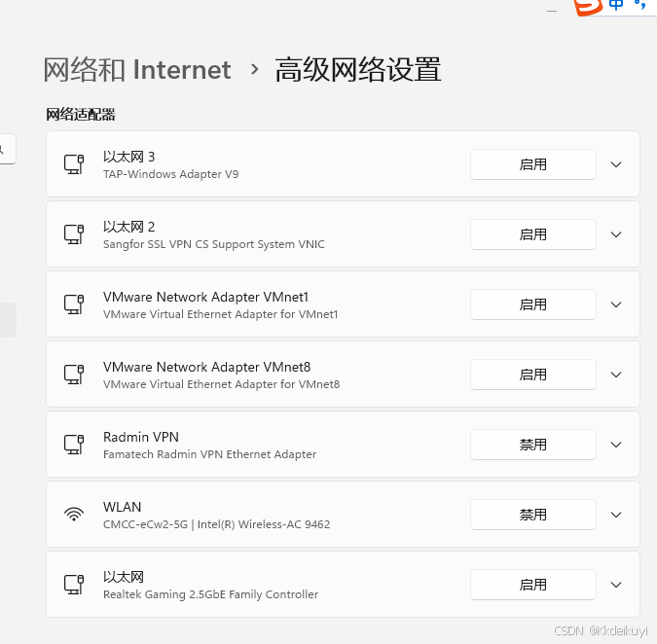Click the WLAN Wi-Fi signal icon
Screen dimensions: 657x644
coord(74,515)
